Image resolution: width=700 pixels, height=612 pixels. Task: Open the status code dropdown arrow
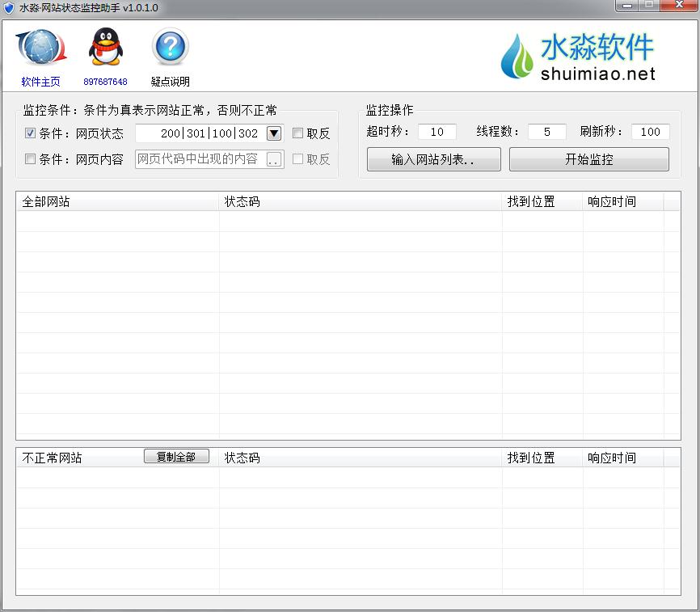pos(274,133)
